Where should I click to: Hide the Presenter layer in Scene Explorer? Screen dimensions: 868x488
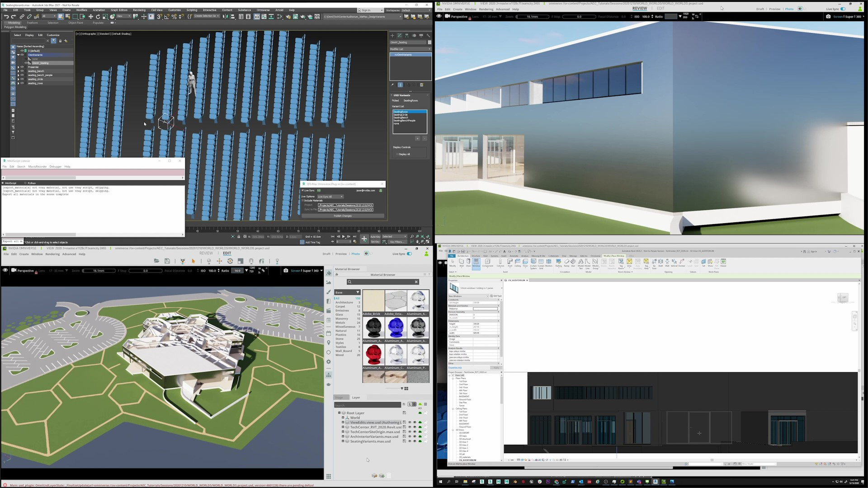[22, 67]
